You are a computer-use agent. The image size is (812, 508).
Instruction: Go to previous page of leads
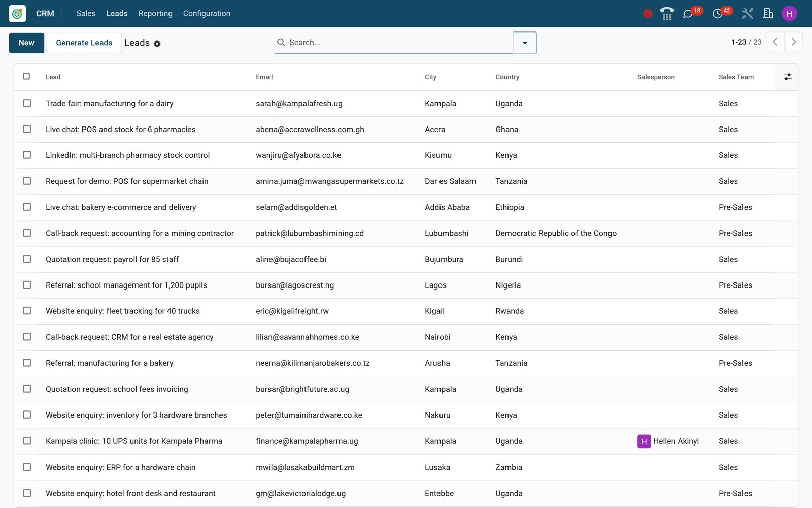click(x=775, y=42)
